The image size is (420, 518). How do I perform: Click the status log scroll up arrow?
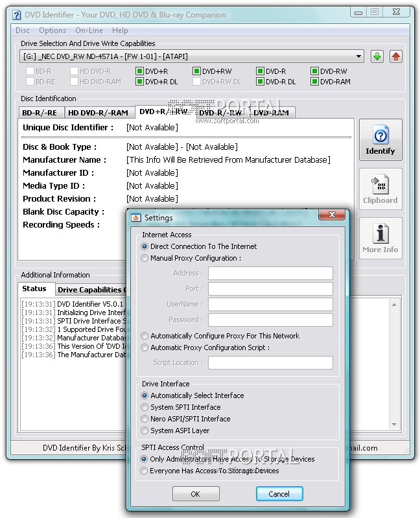pos(394,305)
